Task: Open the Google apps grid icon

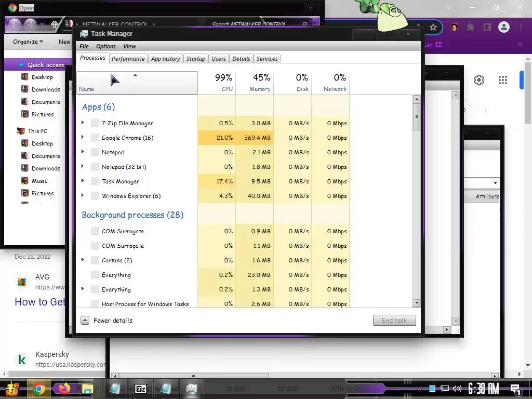Action: coord(503,80)
